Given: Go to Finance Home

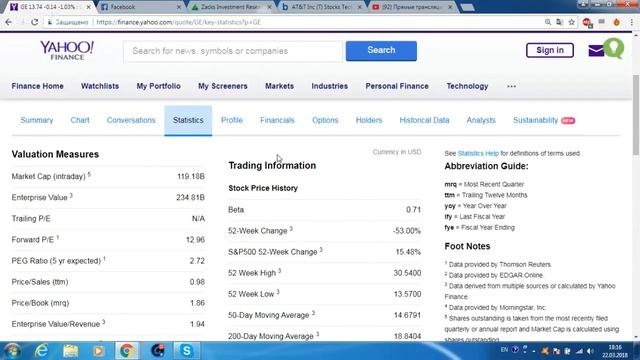Looking at the screenshot, I should 38,86.
